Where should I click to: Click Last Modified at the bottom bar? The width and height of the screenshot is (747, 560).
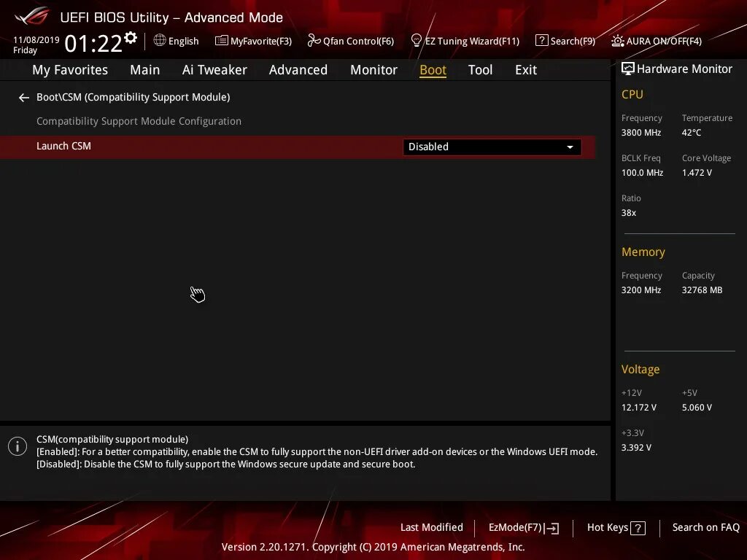pyautogui.click(x=431, y=527)
